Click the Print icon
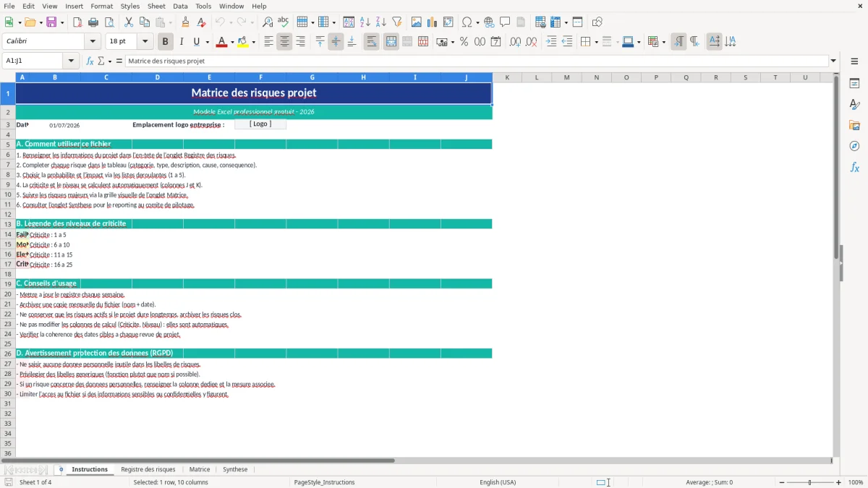This screenshot has height=488, width=868. pos(93,22)
